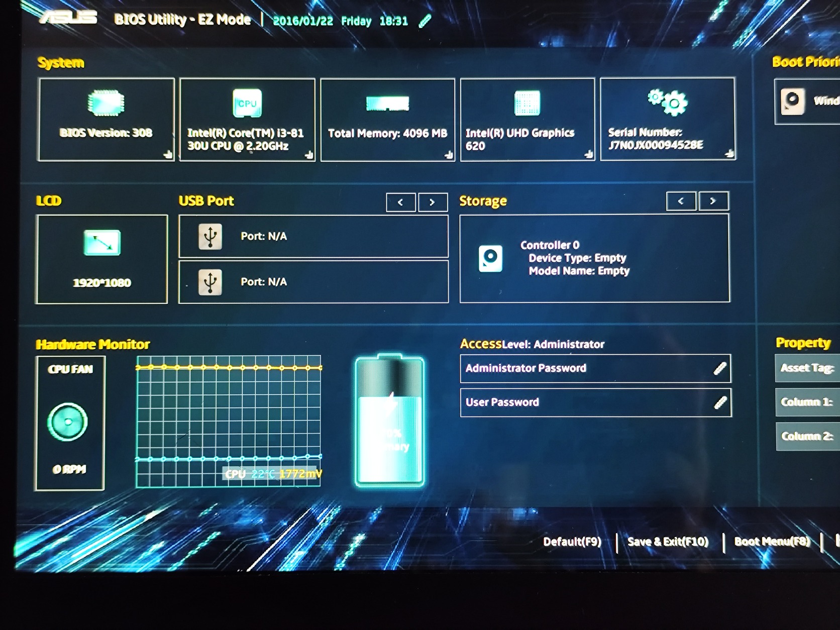Open the Intel Core i3 CPU tile
The width and height of the screenshot is (840, 630).
point(247,120)
